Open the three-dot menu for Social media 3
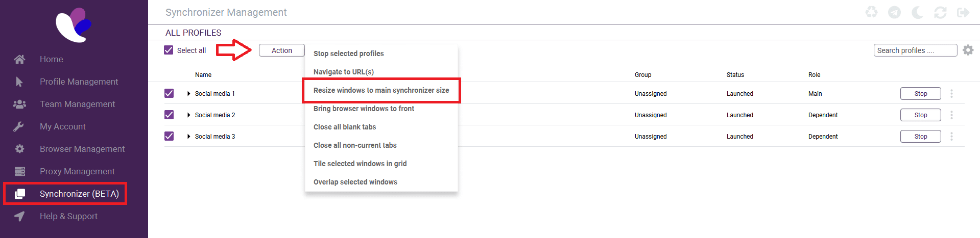980x238 pixels. click(x=951, y=137)
